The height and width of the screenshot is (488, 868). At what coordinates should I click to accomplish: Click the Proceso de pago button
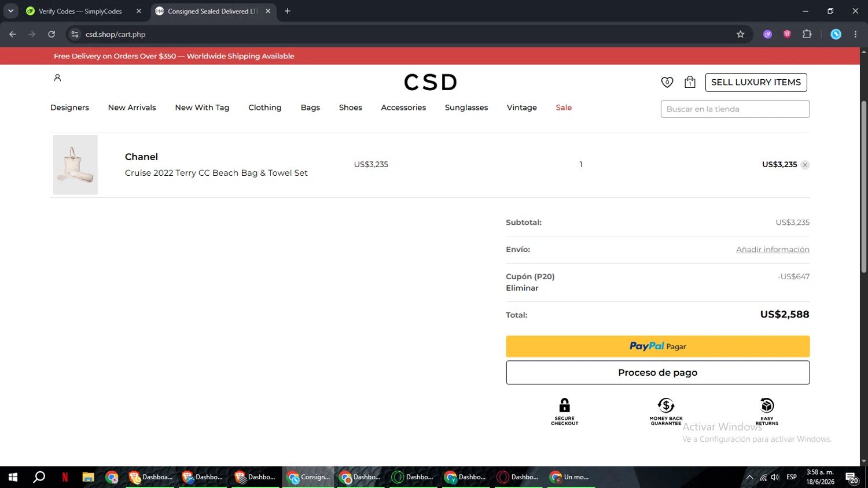click(657, 372)
